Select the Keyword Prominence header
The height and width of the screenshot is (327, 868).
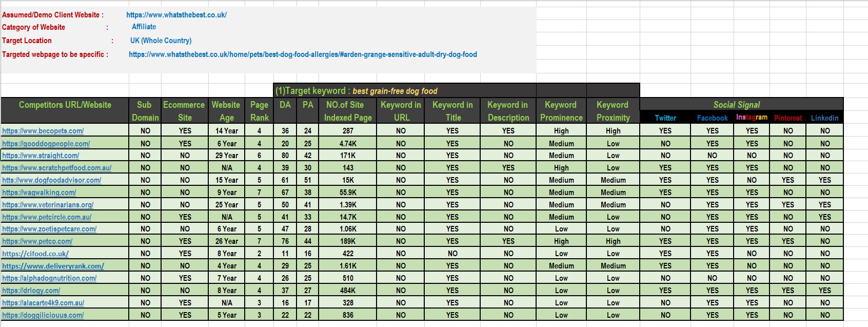pos(561,111)
